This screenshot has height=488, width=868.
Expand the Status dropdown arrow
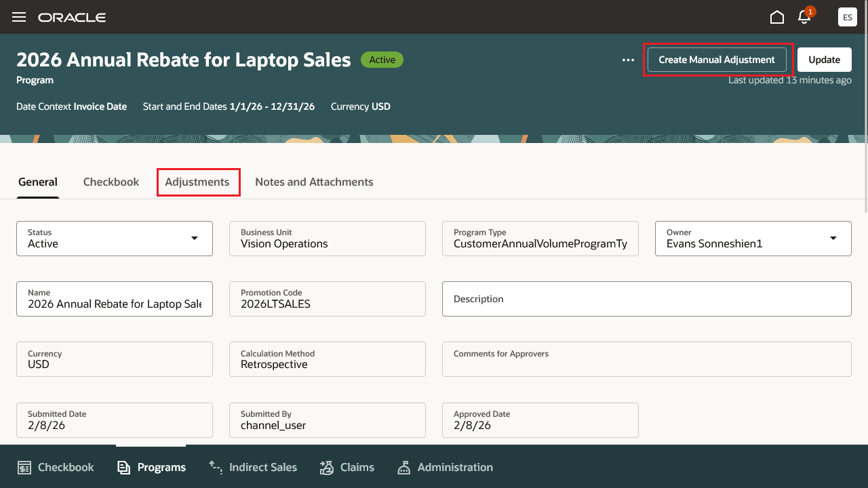coord(195,239)
